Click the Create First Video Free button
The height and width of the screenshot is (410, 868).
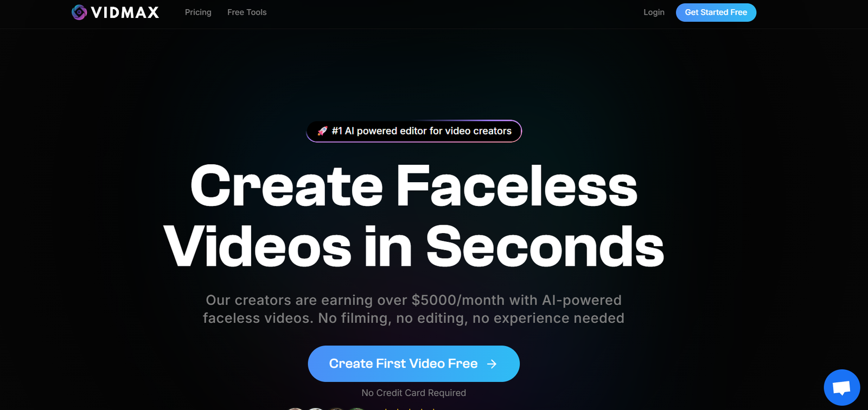[414, 364]
